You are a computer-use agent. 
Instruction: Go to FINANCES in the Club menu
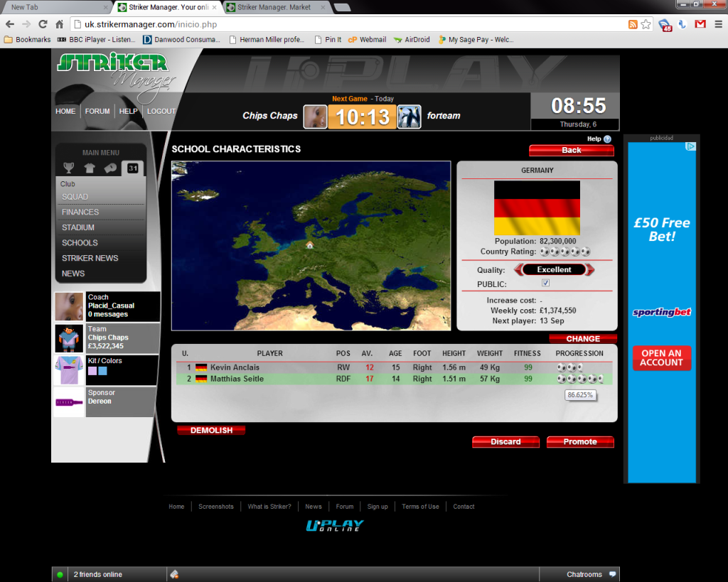pyautogui.click(x=80, y=212)
